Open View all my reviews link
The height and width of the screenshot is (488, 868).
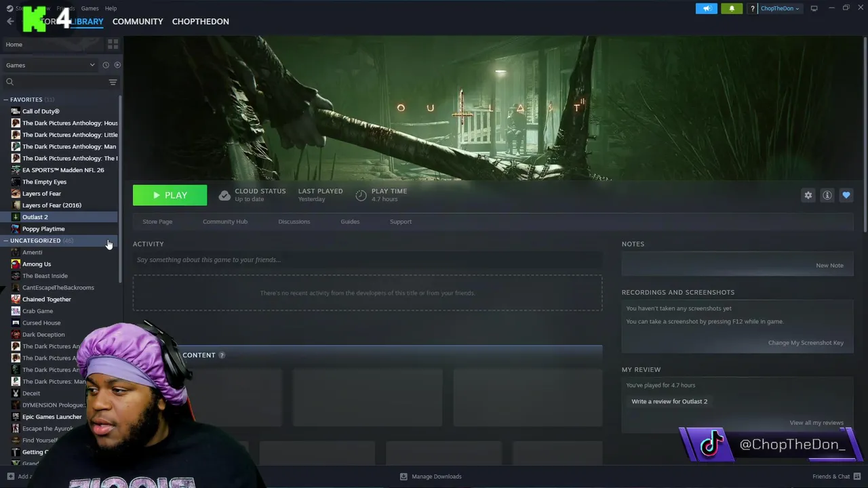click(x=816, y=422)
